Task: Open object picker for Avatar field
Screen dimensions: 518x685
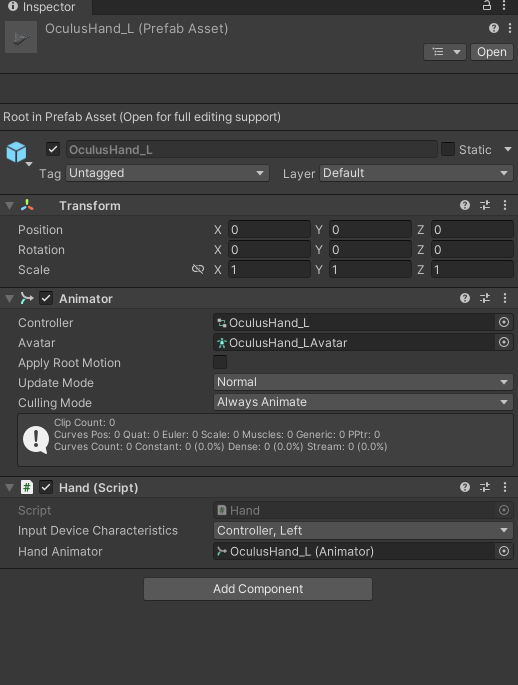Action: (504, 342)
